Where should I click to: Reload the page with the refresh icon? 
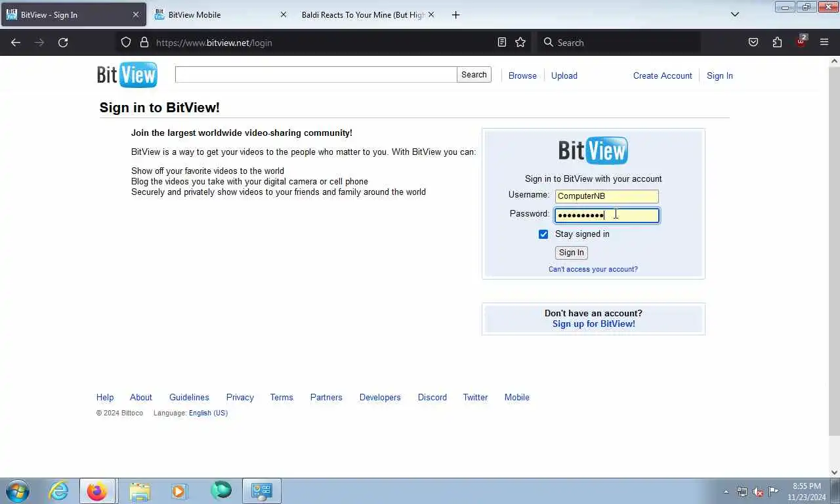click(x=63, y=43)
